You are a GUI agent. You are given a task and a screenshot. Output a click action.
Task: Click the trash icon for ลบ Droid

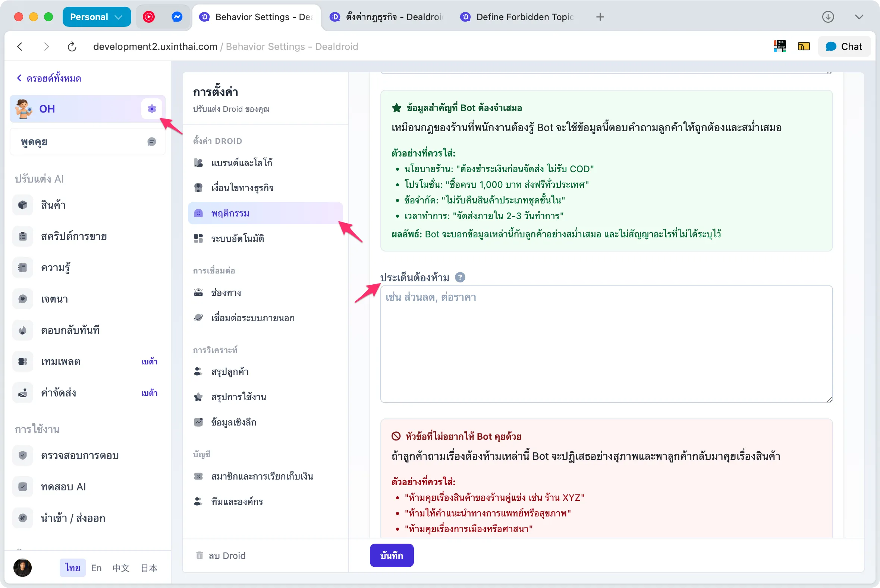click(x=199, y=555)
